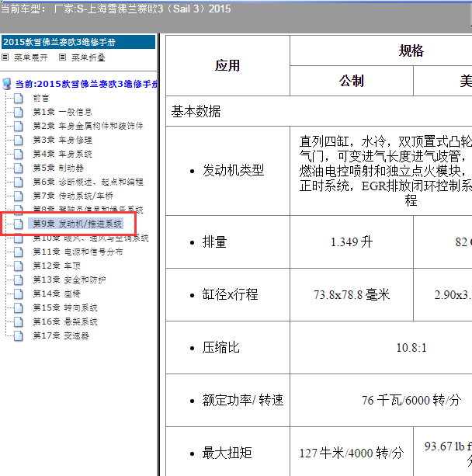Click the 当前车型 title text

pyautogui.click(x=116, y=9)
